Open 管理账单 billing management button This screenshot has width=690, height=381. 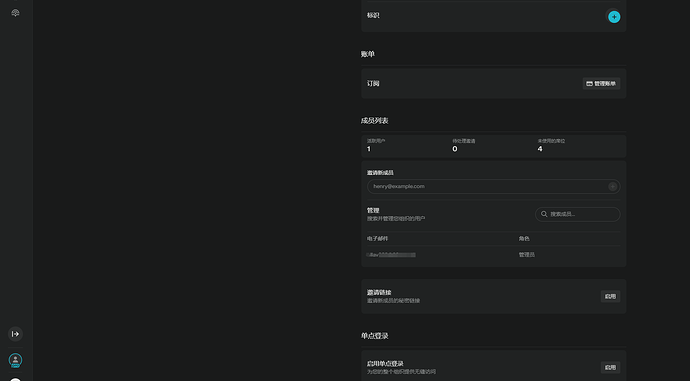[x=601, y=84]
